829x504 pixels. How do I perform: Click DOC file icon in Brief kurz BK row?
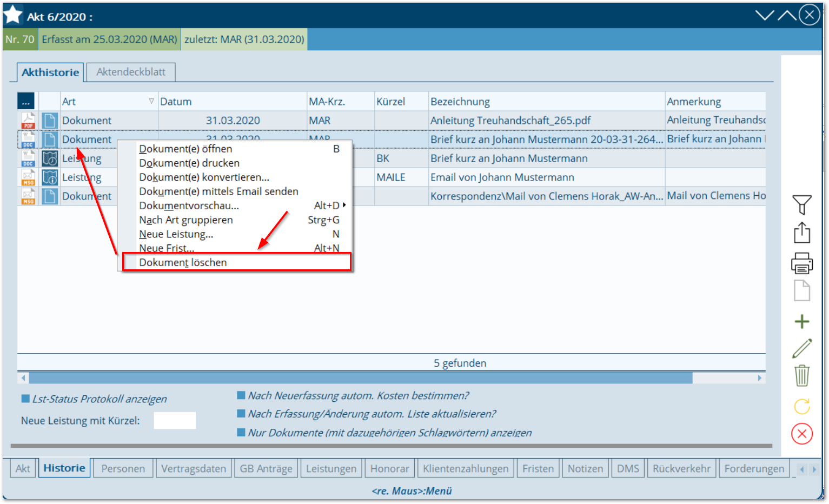pyautogui.click(x=28, y=158)
